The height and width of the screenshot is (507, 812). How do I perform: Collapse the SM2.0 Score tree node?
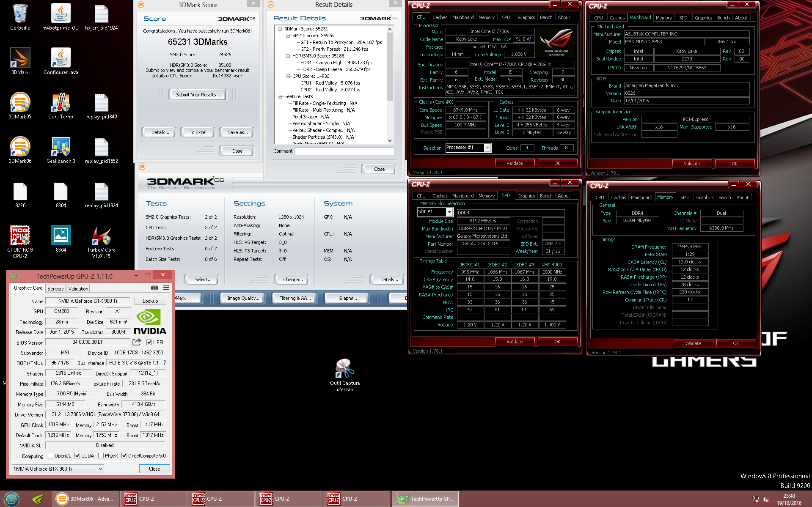tap(288, 36)
